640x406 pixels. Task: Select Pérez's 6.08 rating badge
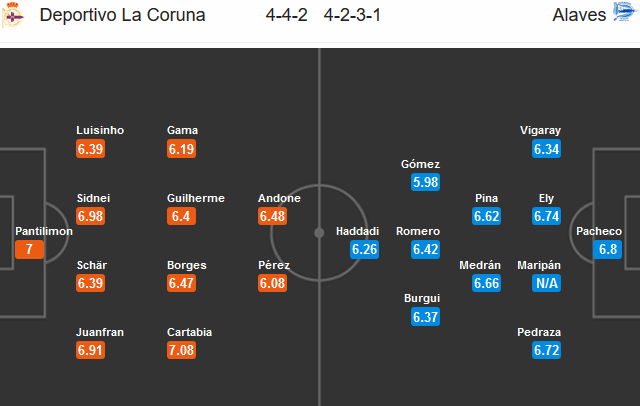point(272,283)
